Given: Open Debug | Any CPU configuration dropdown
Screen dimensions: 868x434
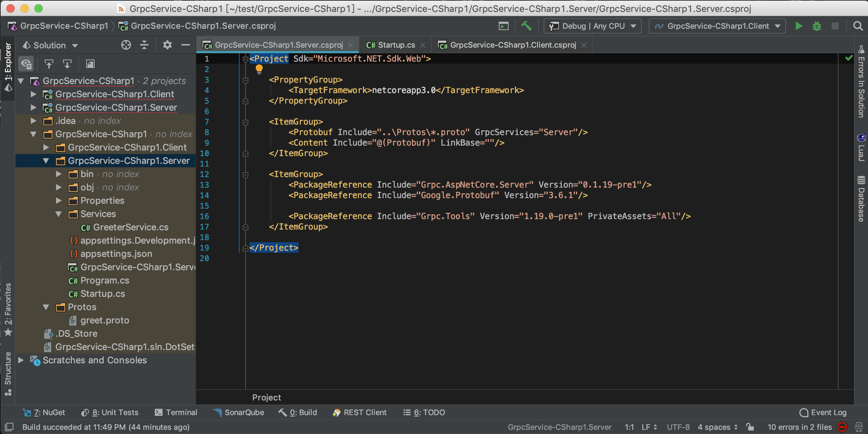Looking at the screenshot, I should (x=593, y=26).
